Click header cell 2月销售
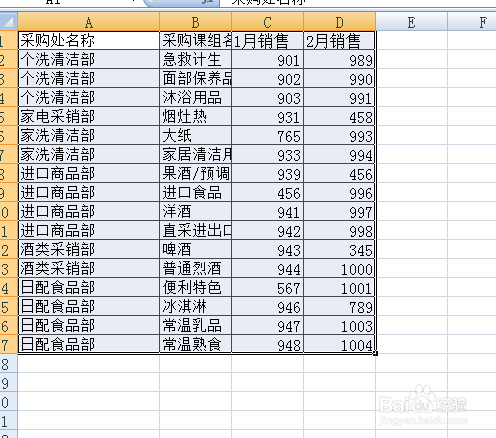Screen dimensions: 496x438 coord(339,41)
